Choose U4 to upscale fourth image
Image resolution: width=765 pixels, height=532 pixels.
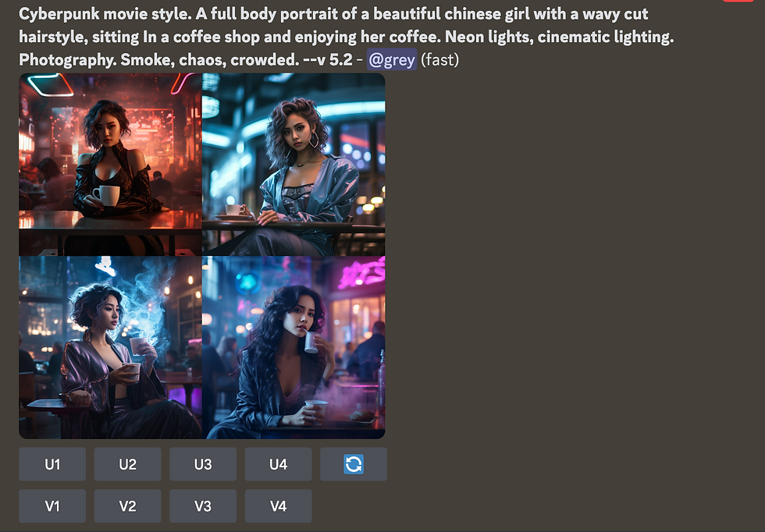[278, 464]
